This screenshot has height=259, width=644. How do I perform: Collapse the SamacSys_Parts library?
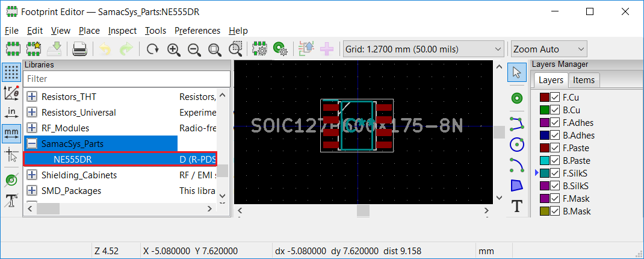[x=32, y=144]
